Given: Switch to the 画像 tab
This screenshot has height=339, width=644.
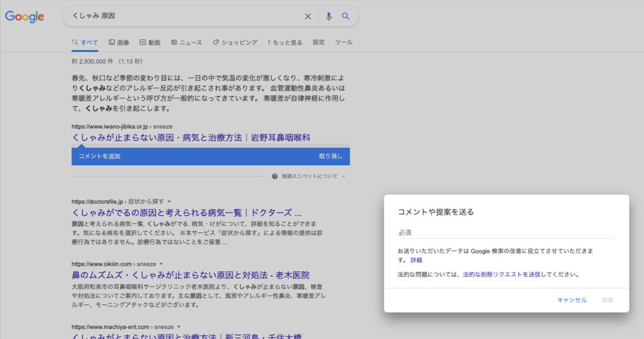Looking at the screenshot, I should click(119, 42).
